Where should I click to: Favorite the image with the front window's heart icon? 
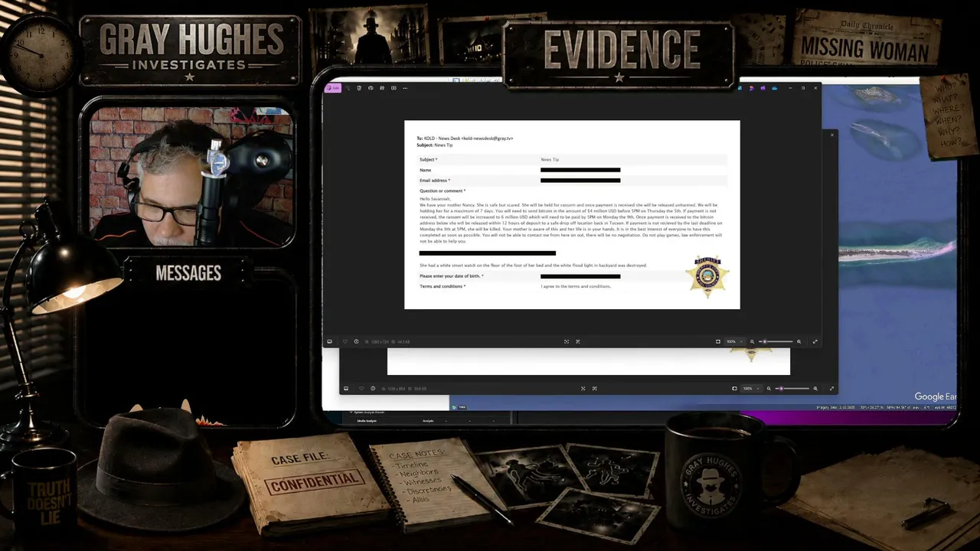pyautogui.click(x=345, y=341)
